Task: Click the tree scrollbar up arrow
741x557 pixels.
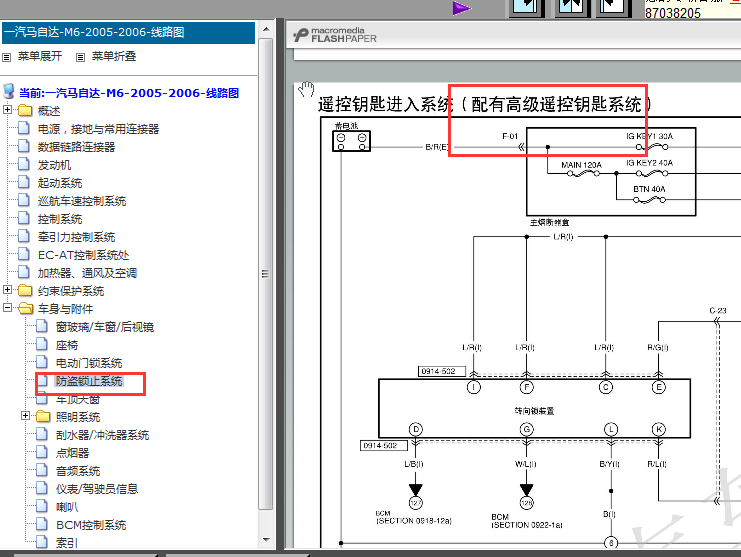Action: click(x=266, y=29)
